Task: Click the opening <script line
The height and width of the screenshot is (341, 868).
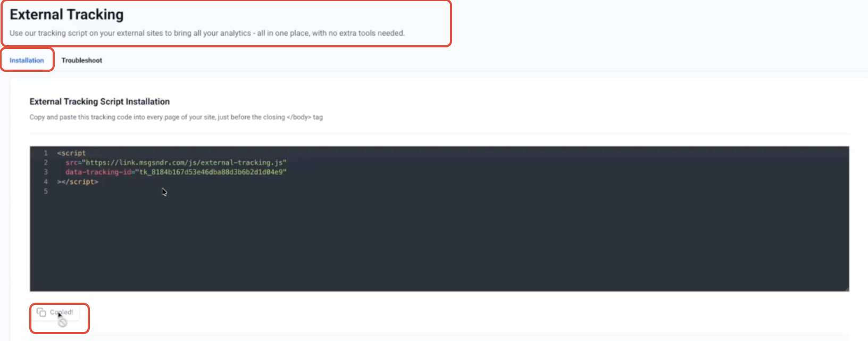Action: (x=71, y=153)
